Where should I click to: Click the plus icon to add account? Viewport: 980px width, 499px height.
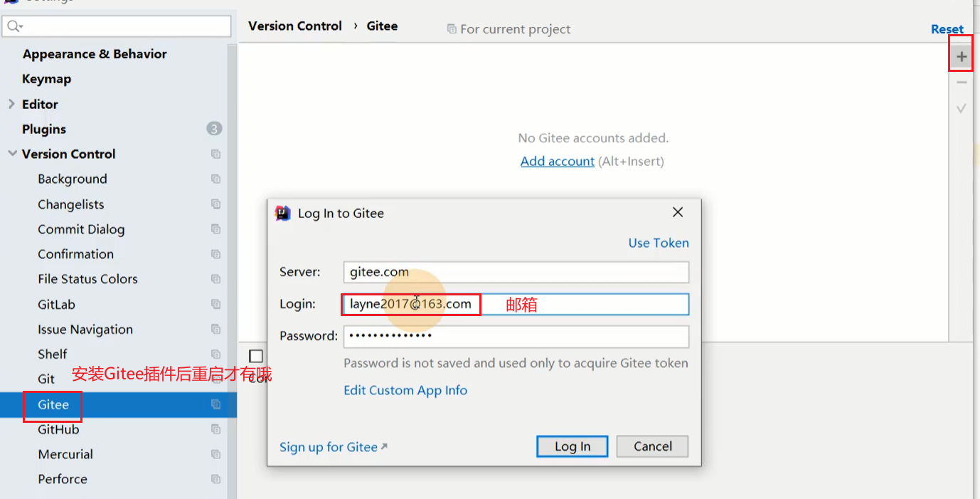tap(962, 56)
